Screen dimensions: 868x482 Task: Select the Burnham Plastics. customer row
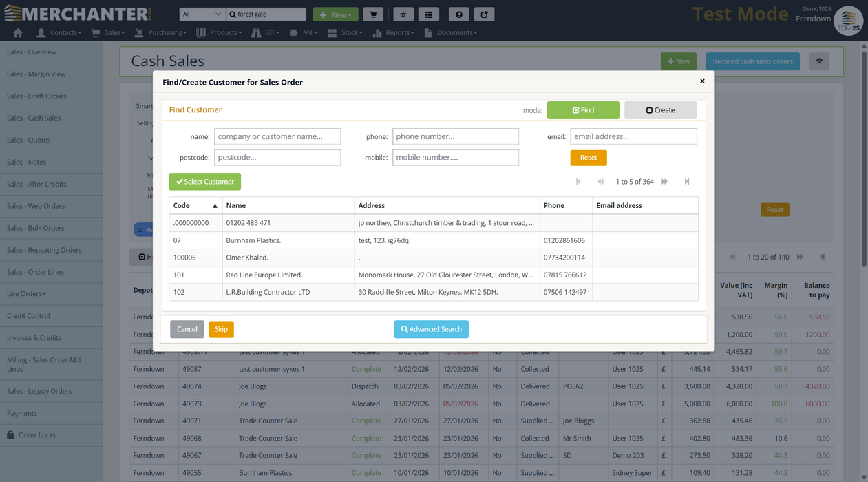point(434,240)
